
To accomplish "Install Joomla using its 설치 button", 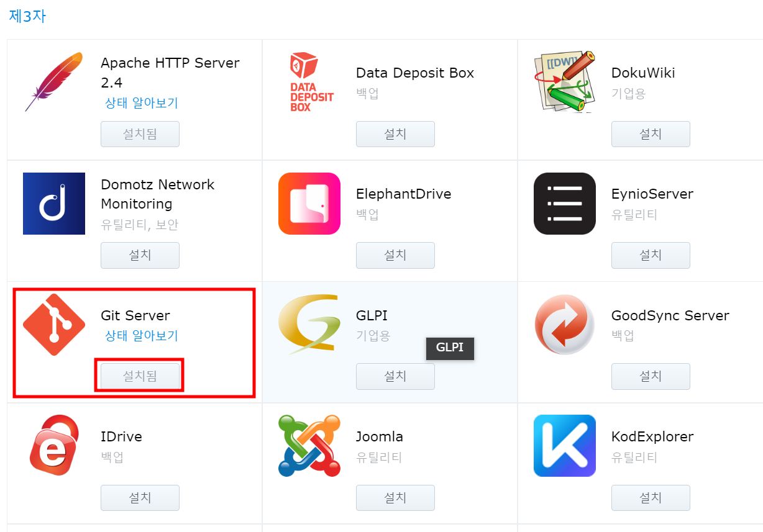I will point(395,498).
